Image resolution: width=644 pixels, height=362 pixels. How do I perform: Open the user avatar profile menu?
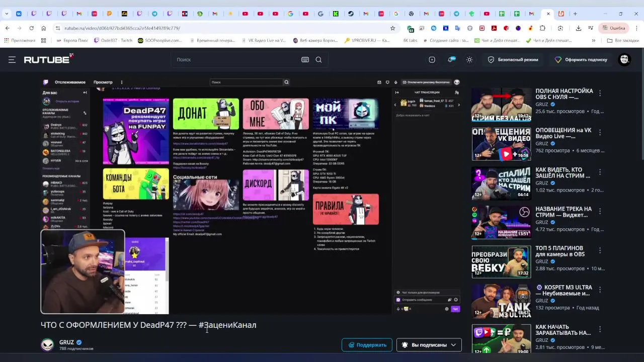point(624,59)
